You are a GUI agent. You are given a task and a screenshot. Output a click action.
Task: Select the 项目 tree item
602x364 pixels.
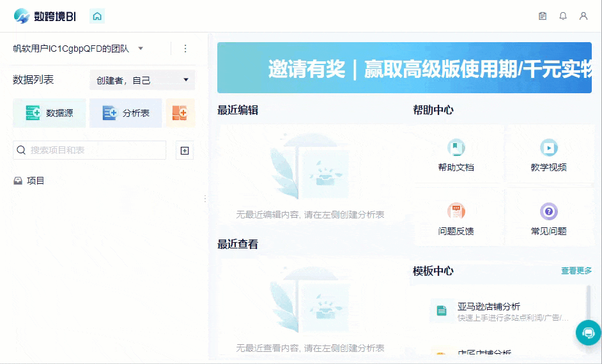point(29,181)
